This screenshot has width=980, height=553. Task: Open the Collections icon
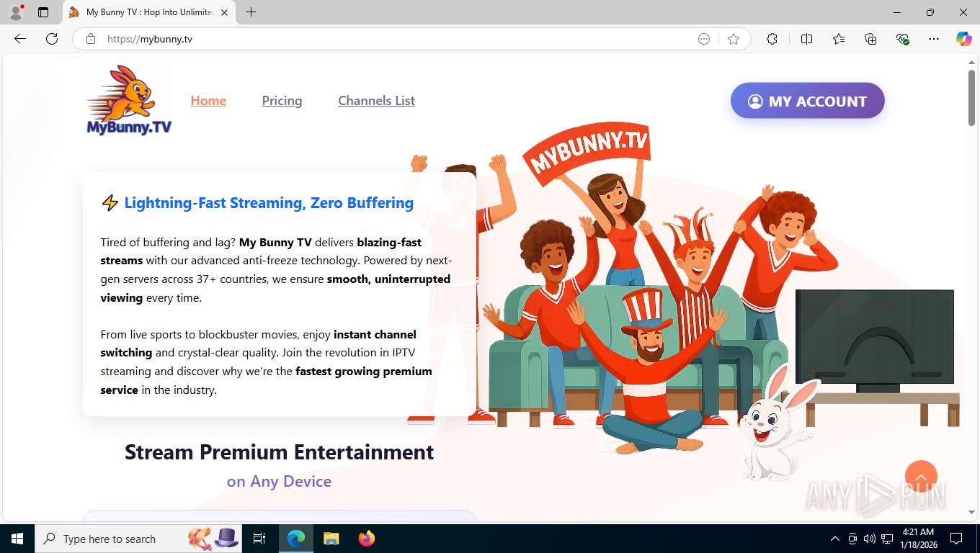pyautogui.click(x=870, y=39)
